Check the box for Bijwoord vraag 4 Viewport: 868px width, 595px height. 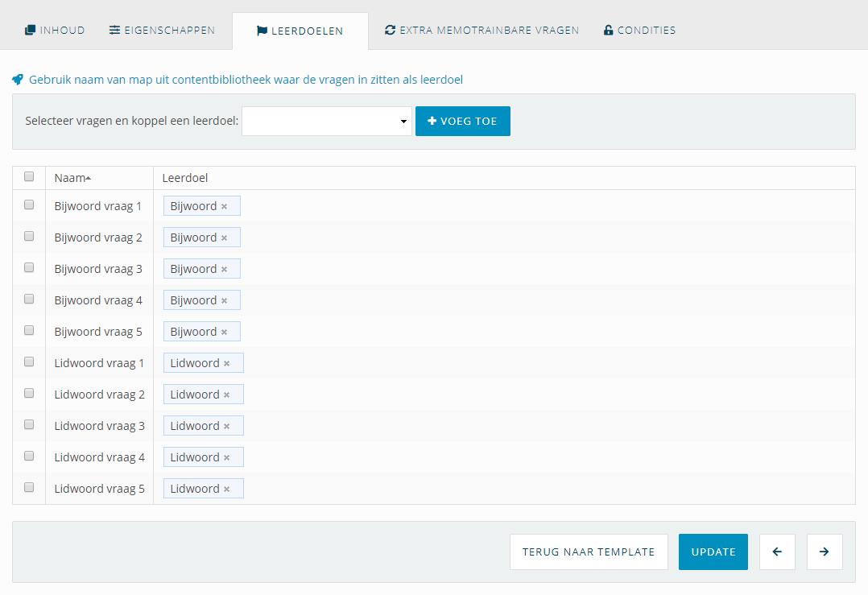click(29, 299)
